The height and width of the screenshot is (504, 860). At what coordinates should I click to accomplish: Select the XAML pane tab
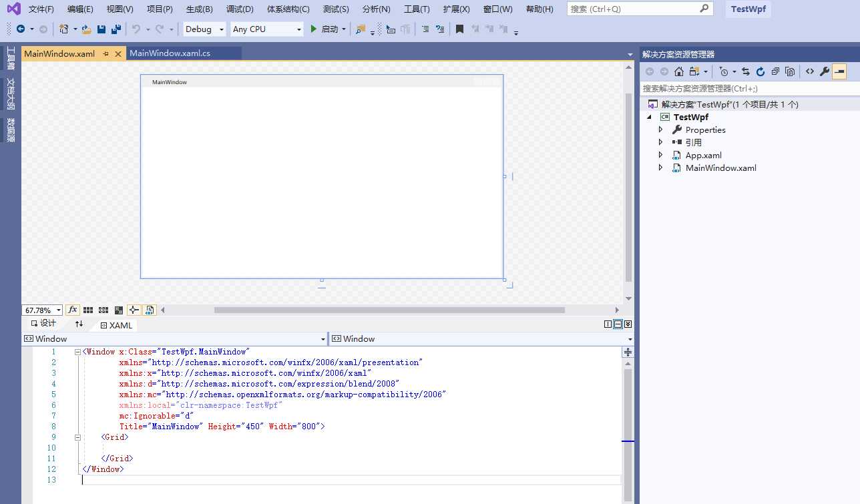click(x=116, y=325)
